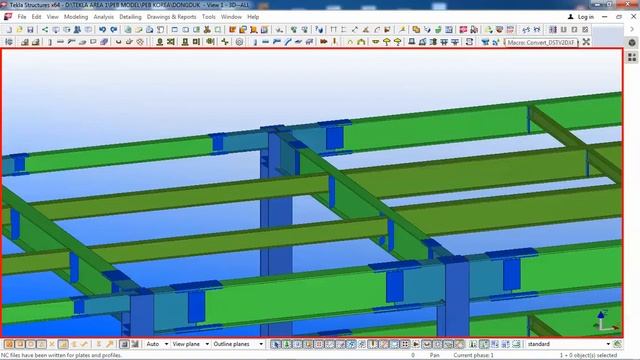Click the yellow Copy objects icon

pyautogui.click(x=416, y=30)
